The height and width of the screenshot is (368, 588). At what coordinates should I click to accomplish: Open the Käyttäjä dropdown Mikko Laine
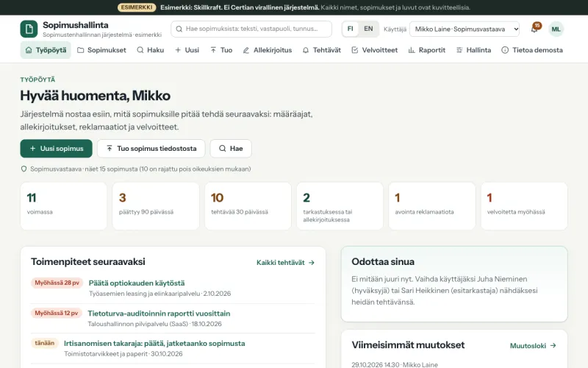click(465, 29)
